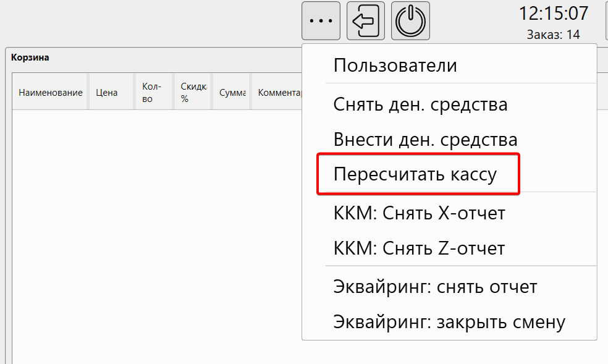Run "ККМ: Снять Z-отчет"
This screenshot has height=364, width=608.
[418, 248]
